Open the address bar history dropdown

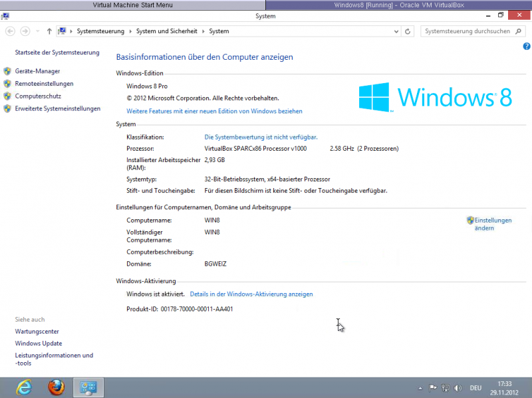point(396,31)
